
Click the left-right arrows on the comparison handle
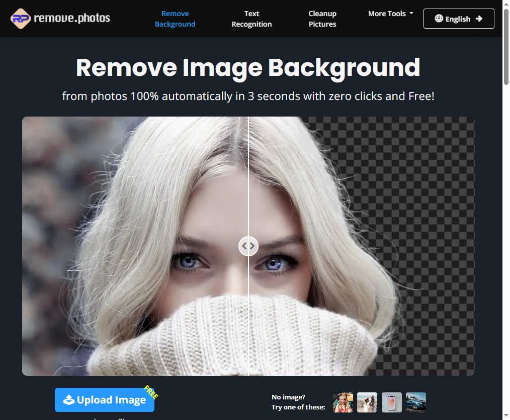(248, 246)
